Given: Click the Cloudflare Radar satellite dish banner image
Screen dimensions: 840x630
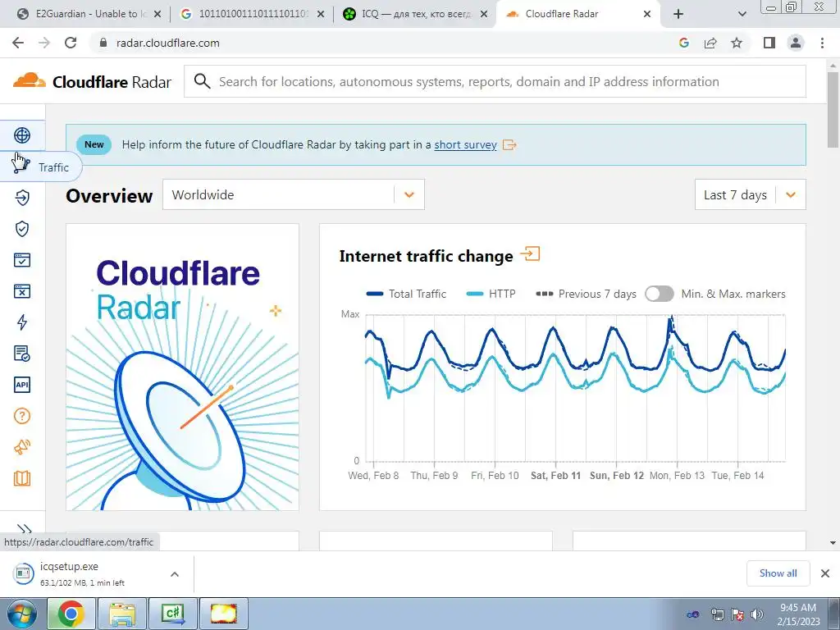Looking at the screenshot, I should click(x=182, y=367).
